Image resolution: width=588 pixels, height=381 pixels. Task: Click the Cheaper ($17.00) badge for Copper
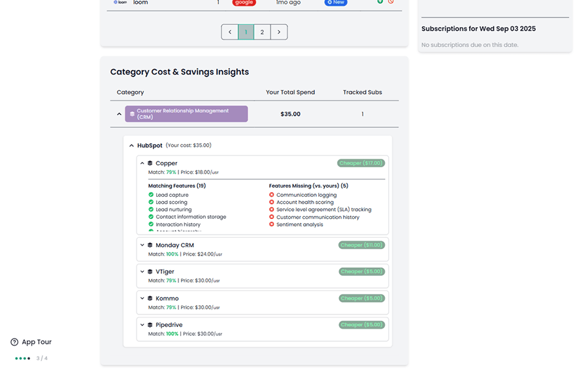click(x=361, y=163)
